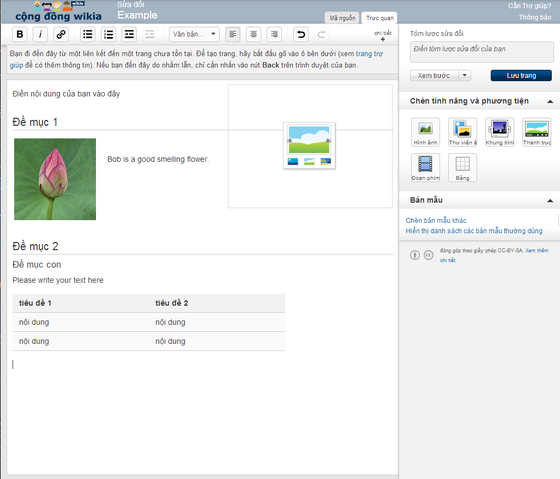
Task: Collapse the Chèn tính năng và phương tiện section
Action: (550, 101)
